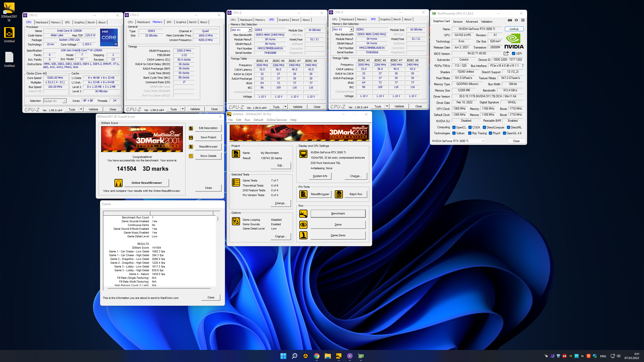Click the Project icon in 3DMark2001 SE Pro
This screenshot has width=644, height=362.
click(x=236, y=154)
